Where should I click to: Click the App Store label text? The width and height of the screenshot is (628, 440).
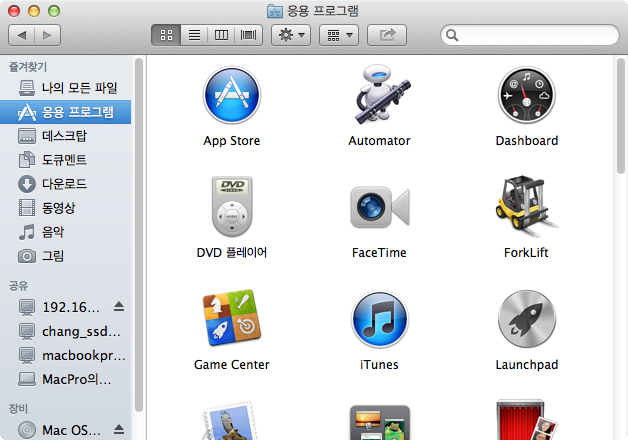(x=231, y=141)
